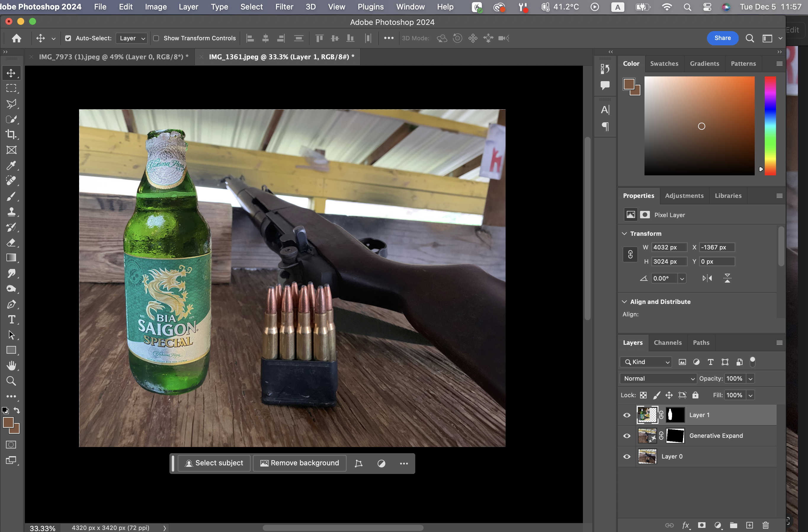The height and width of the screenshot is (532, 808).
Task: Enable Show Transform Controls checkbox
Action: [156, 38]
